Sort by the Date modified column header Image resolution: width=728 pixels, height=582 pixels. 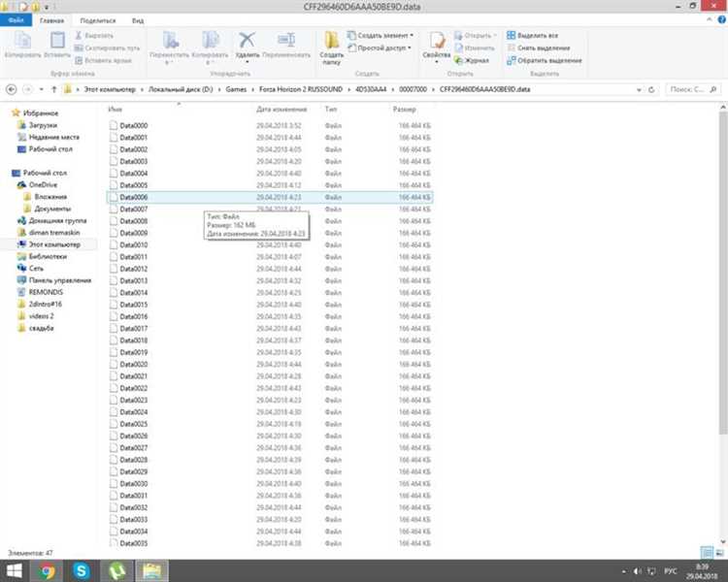(281, 109)
